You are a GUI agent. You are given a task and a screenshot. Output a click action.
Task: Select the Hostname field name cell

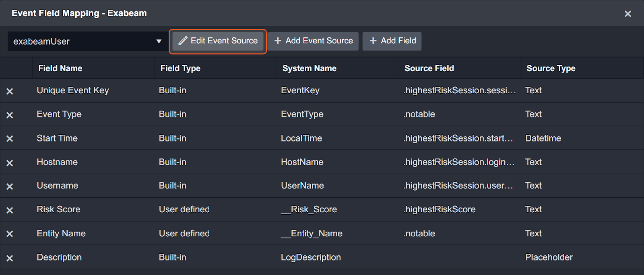click(x=57, y=162)
